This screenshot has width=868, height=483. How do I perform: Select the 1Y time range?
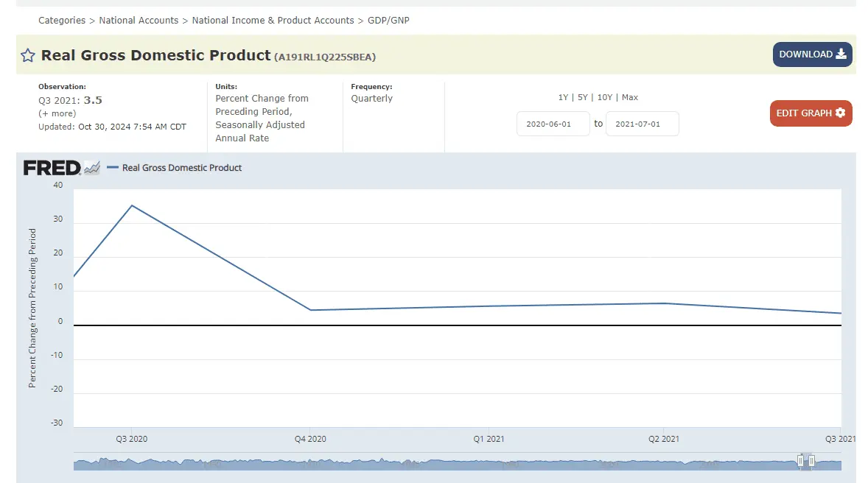pyautogui.click(x=563, y=97)
